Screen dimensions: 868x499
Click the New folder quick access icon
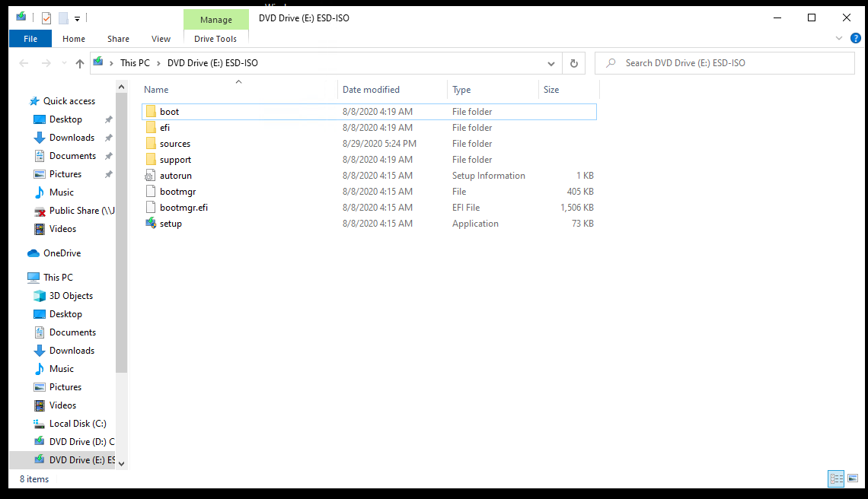point(63,17)
